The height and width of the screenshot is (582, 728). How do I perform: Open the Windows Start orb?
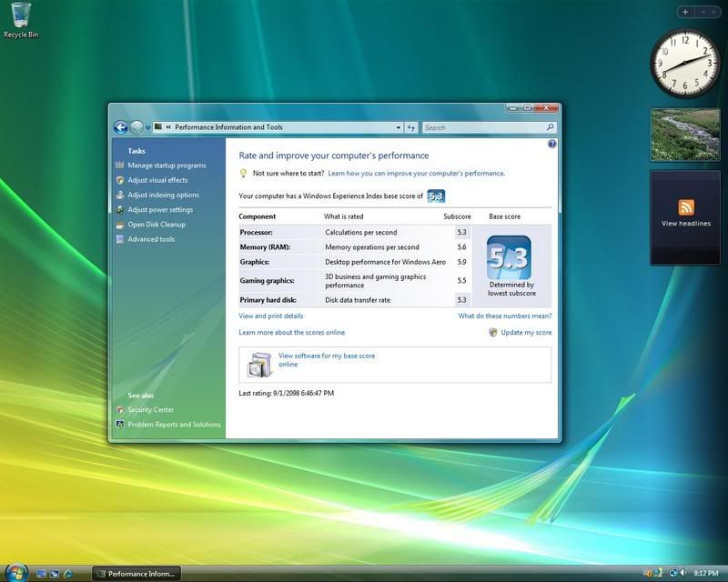coord(15,572)
